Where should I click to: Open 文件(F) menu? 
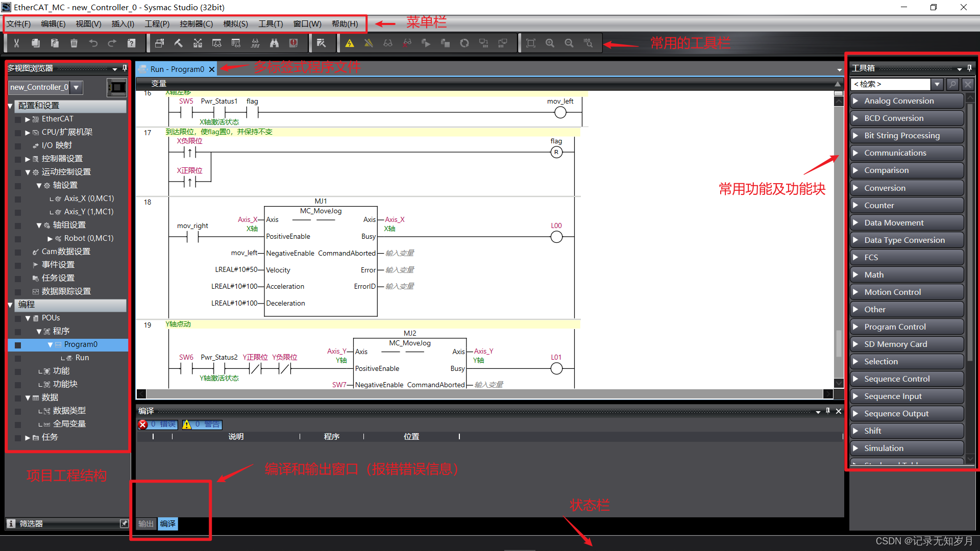pos(19,26)
